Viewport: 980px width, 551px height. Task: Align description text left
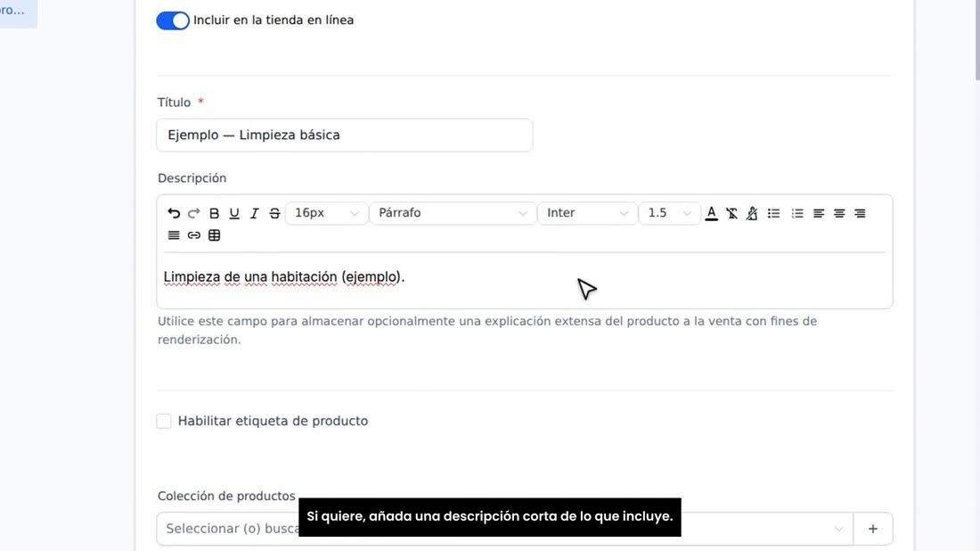click(819, 213)
